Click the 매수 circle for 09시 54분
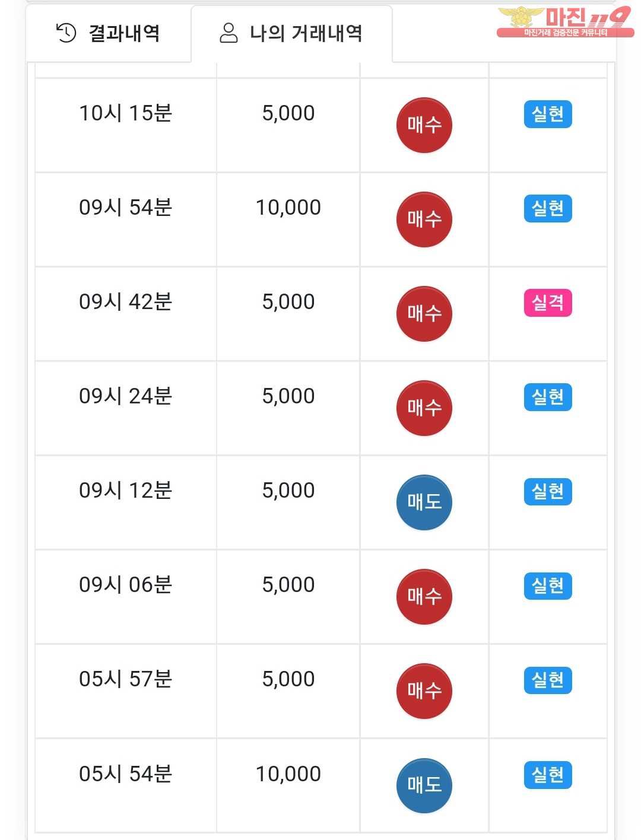This screenshot has height=840, width=641. tap(424, 219)
